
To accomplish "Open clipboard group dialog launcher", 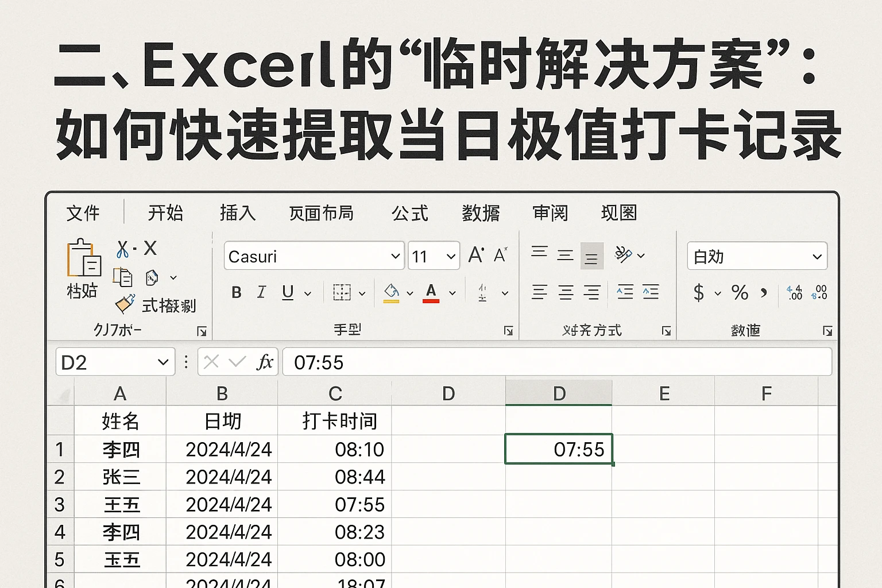I will 202,331.
